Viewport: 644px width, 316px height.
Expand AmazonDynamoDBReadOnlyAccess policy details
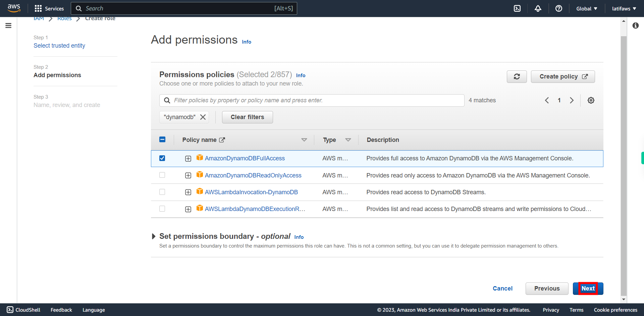[x=188, y=175]
